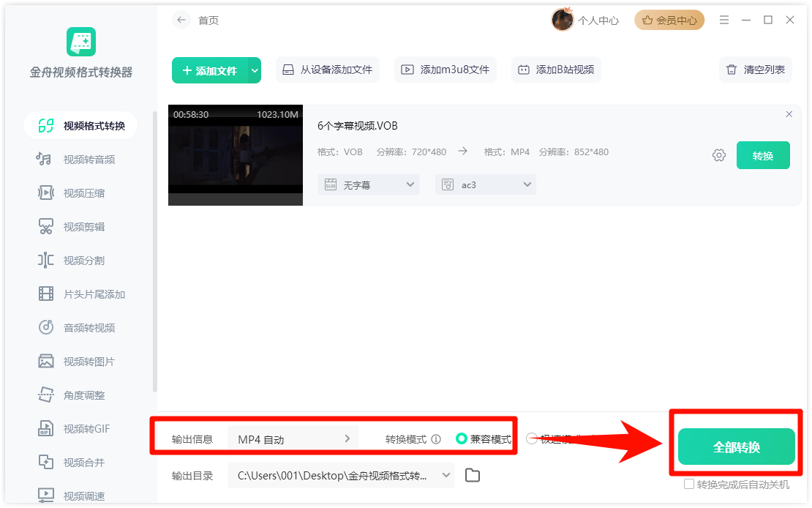Click the 首页 home label
This screenshot has width=812, height=508.
(208, 20)
